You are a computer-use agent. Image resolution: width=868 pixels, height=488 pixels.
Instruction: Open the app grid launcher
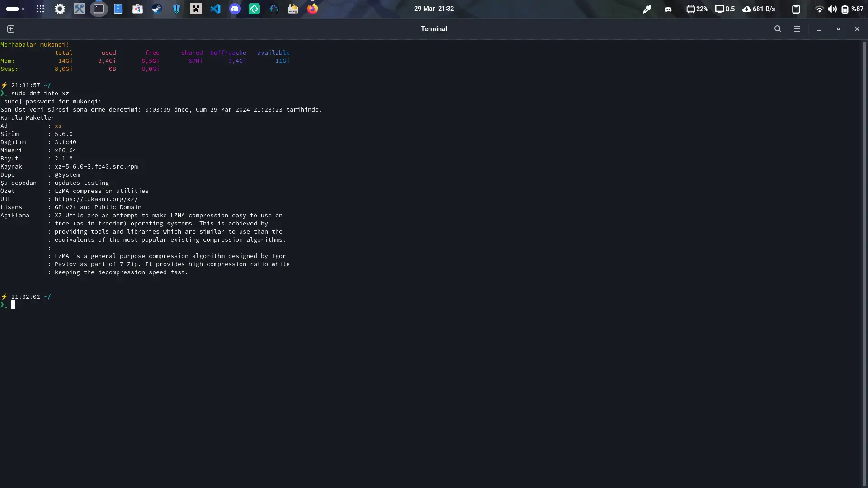point(40,9)
